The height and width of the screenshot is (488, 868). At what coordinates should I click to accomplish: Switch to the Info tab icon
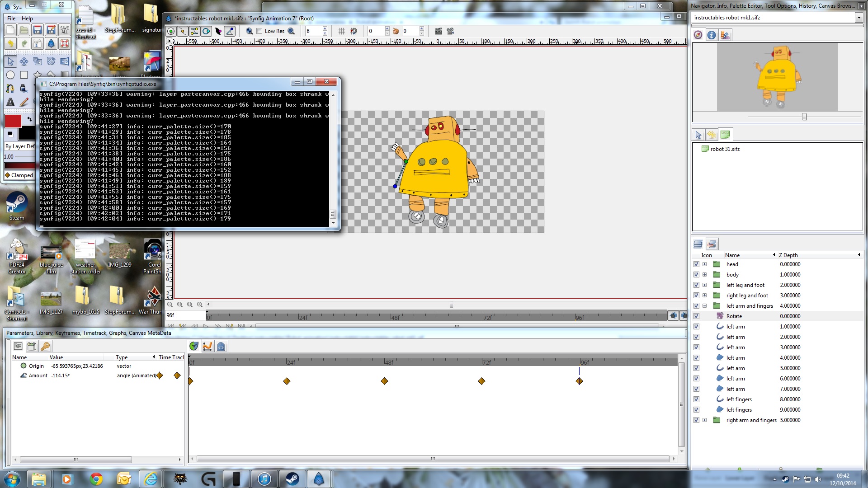[712, 35]
